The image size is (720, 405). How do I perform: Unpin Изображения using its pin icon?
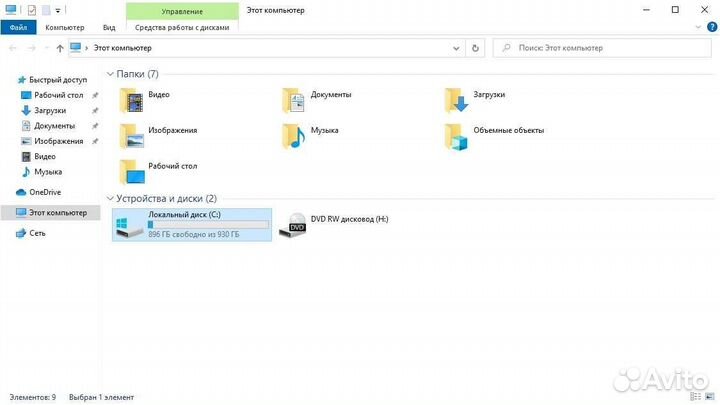tap(95, 141)
